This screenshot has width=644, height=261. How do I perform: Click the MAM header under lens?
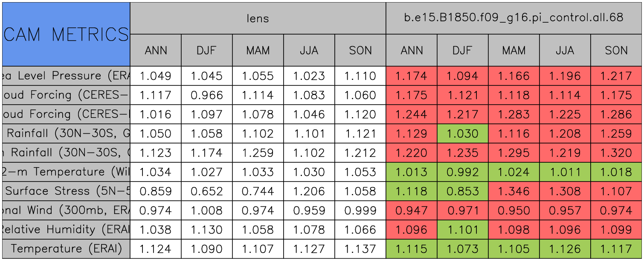(x=258, y=50)
